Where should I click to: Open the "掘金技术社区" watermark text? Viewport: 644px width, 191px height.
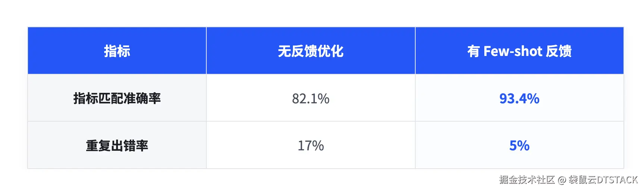527,180
